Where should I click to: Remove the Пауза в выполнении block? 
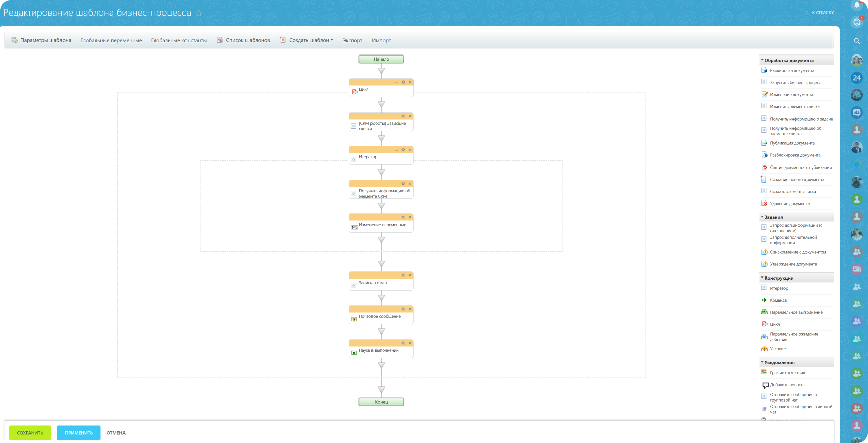pos(410,343)
